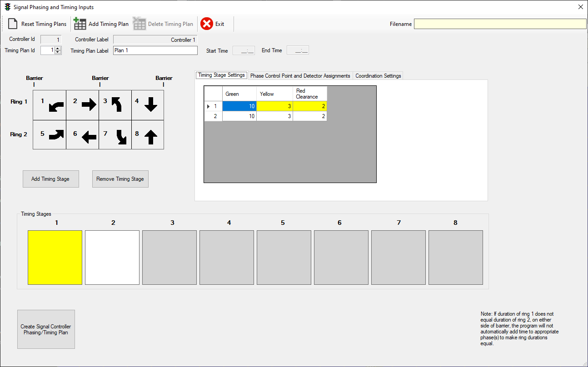Image resolution: width=588 pixels, height=367 pixels.
Task: Select Yellow cell in stage row 2
Action: click(x=275, y=116)
